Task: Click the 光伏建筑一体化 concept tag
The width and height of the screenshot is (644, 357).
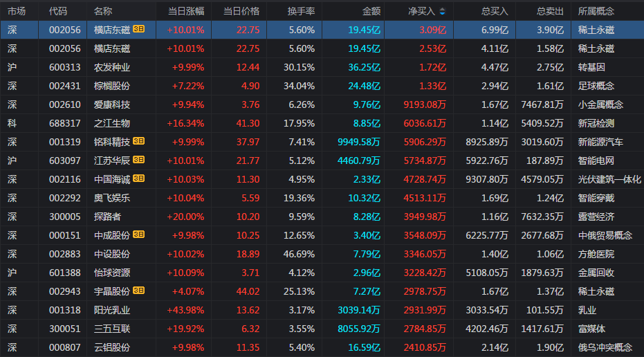Action: click(x=609, y=179)
